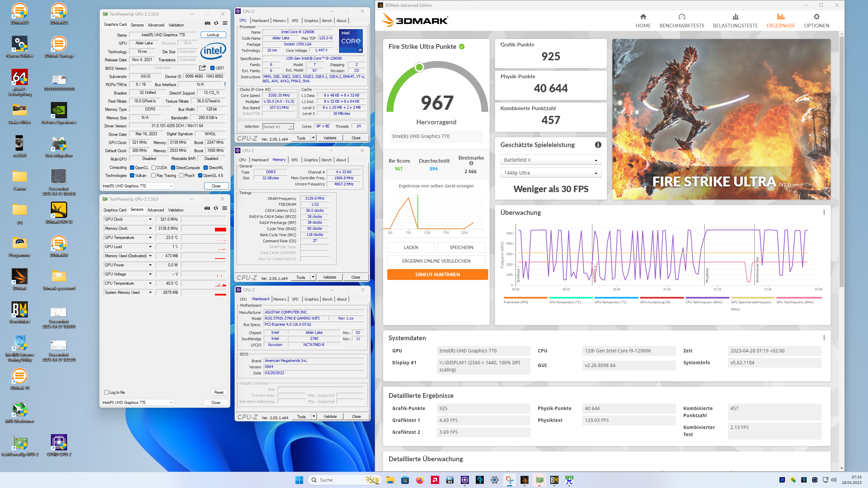This screenshot has width=868, height=488.
Task: Switch to Bench tab in top CPU-Z
Action: (327, 21)
